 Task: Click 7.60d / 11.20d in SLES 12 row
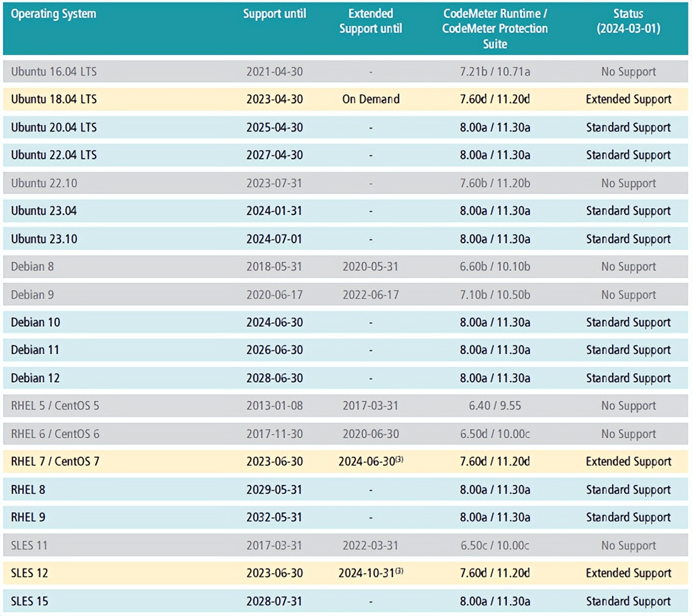tap(495, 573)
